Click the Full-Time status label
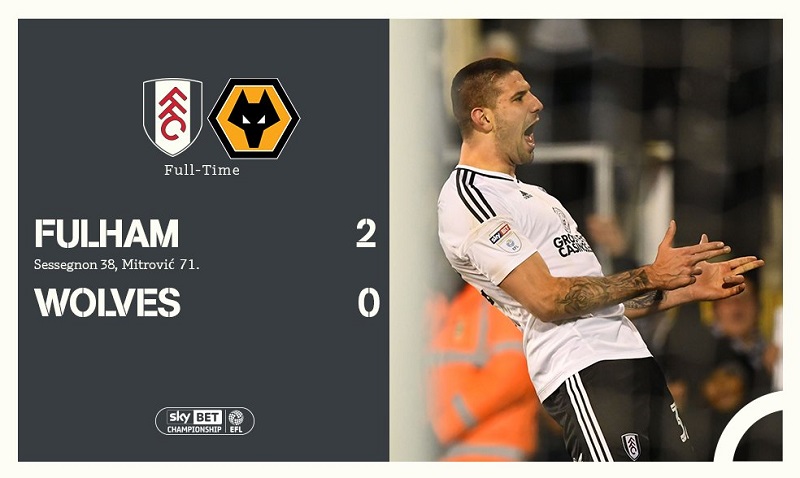Viewport: 800px width, 478px height. click(202, 170)
